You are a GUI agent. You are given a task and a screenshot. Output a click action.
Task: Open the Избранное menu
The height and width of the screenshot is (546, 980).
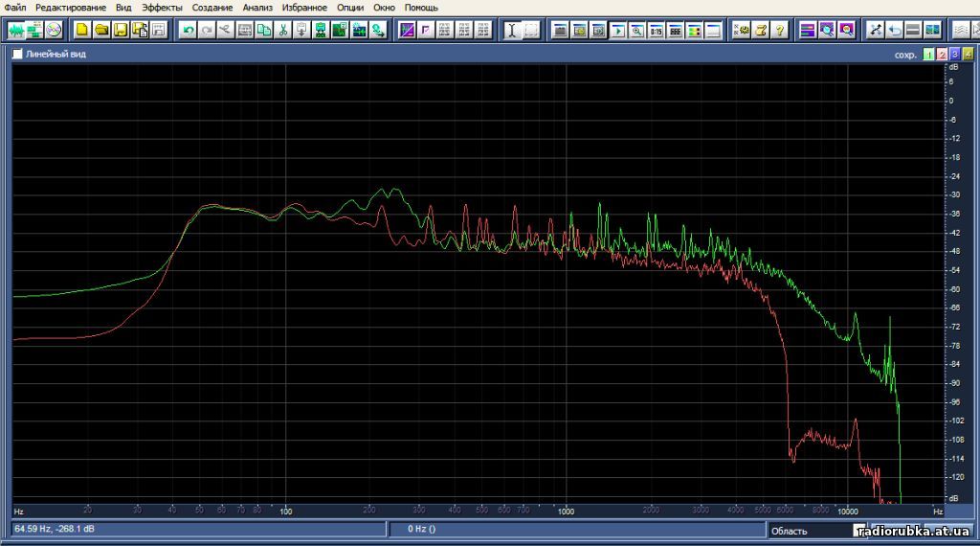point(304,8)
